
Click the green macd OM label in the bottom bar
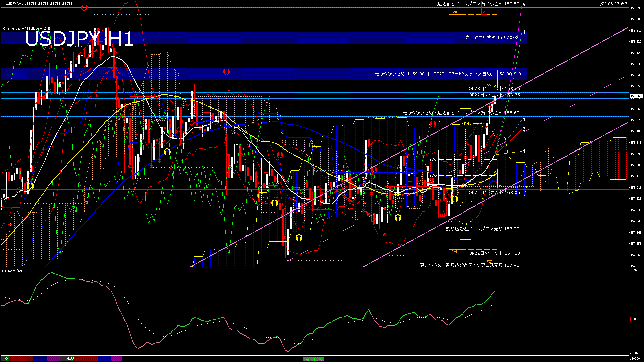(x=314, y=360)
